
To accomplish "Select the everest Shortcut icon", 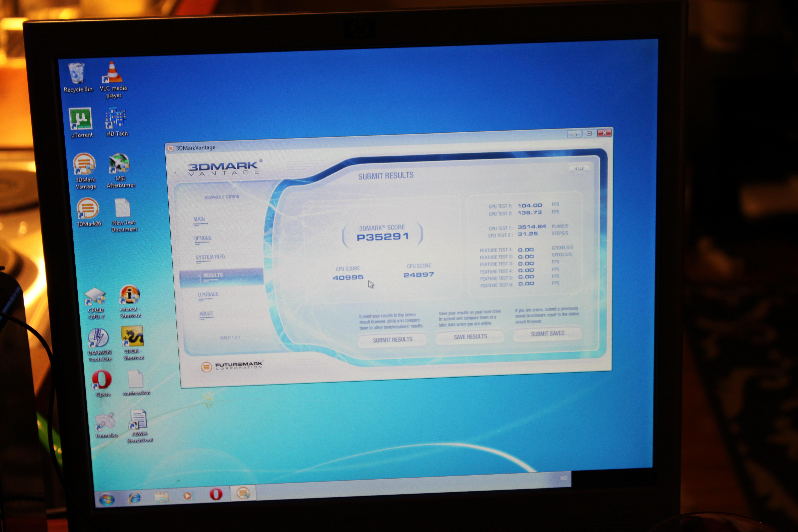I will (130, 302).
